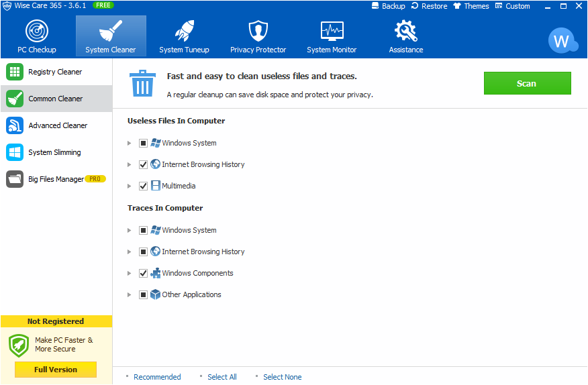Viewport: 588px width, 385px height.
Task: Open System Monitor screen icon
Action: (332, 31)
